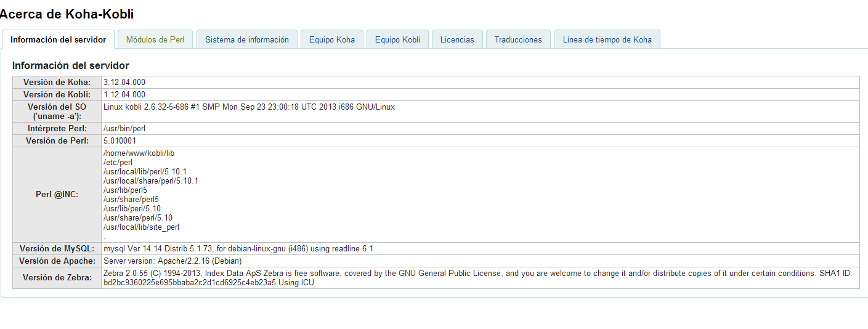The width and height of the screenshot is (868, 329).
Task: Select Perl version value 5.010001
Action: click(120, 140)
